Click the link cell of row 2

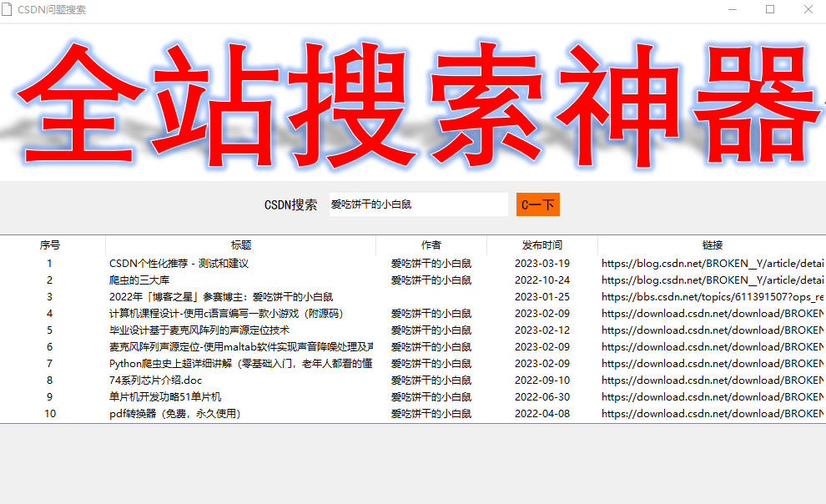(x=713, y=280)
